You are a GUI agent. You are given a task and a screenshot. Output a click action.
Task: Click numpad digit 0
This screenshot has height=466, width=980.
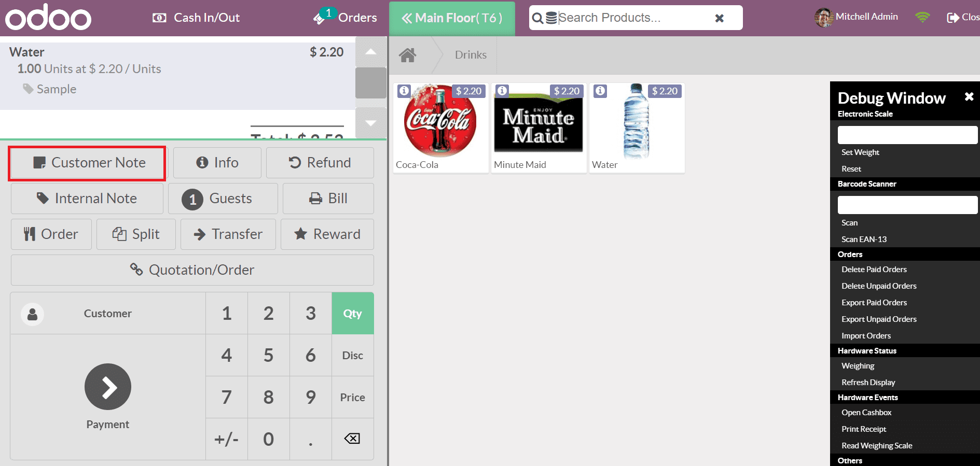point(269,440)
